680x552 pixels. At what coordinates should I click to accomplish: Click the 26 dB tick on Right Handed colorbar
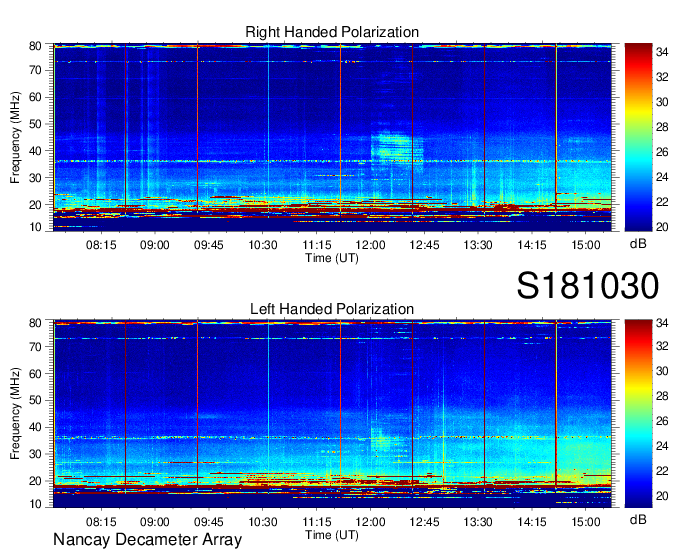(662, 152)
